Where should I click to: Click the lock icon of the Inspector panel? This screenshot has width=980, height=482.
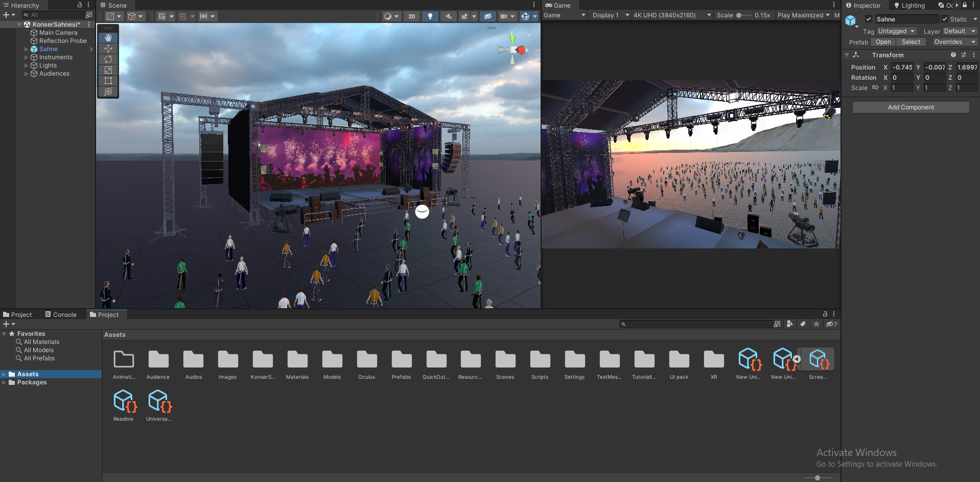coord(965,5)
